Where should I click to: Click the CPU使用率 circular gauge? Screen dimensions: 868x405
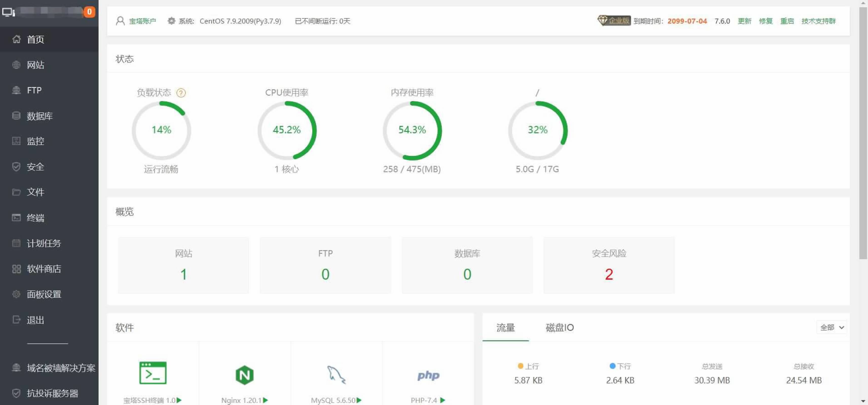pyautogui.click(x=287, y=130)
